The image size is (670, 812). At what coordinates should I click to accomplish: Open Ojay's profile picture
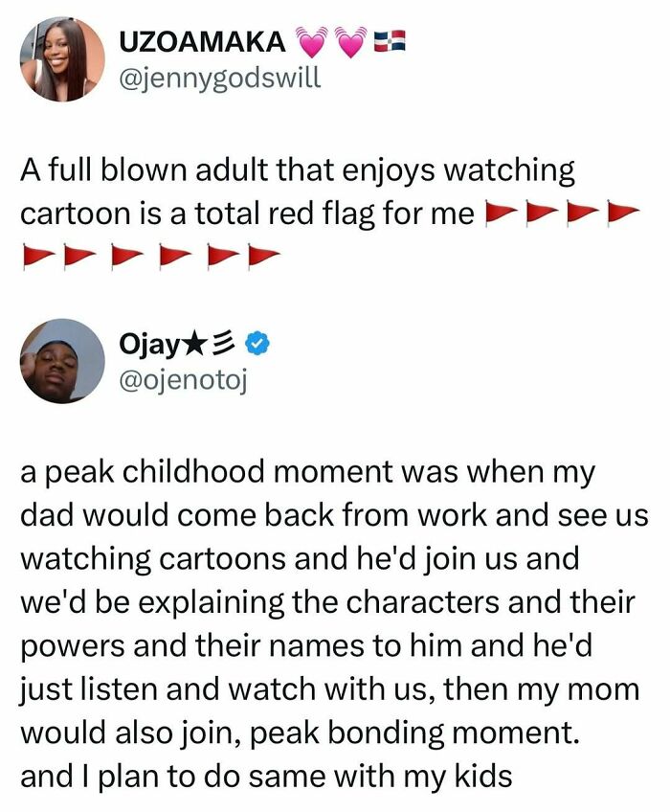(62, 361)
